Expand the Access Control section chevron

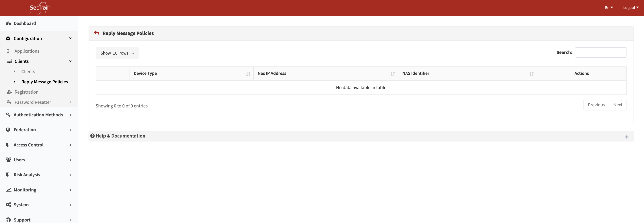[70, 145]
